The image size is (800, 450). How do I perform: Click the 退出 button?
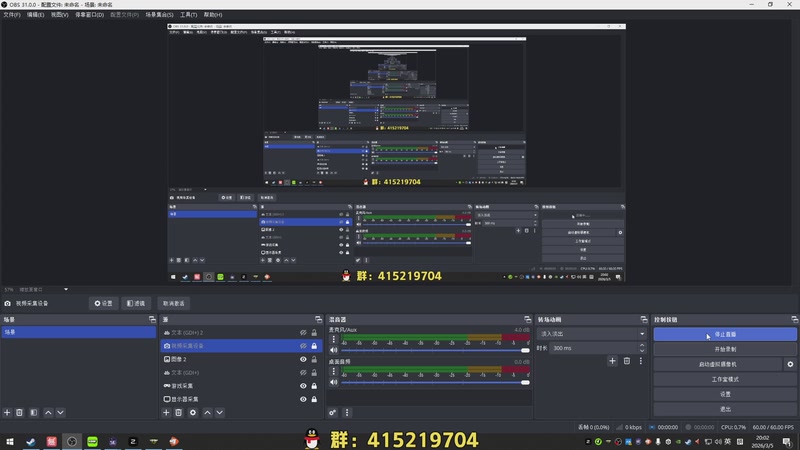725,409
